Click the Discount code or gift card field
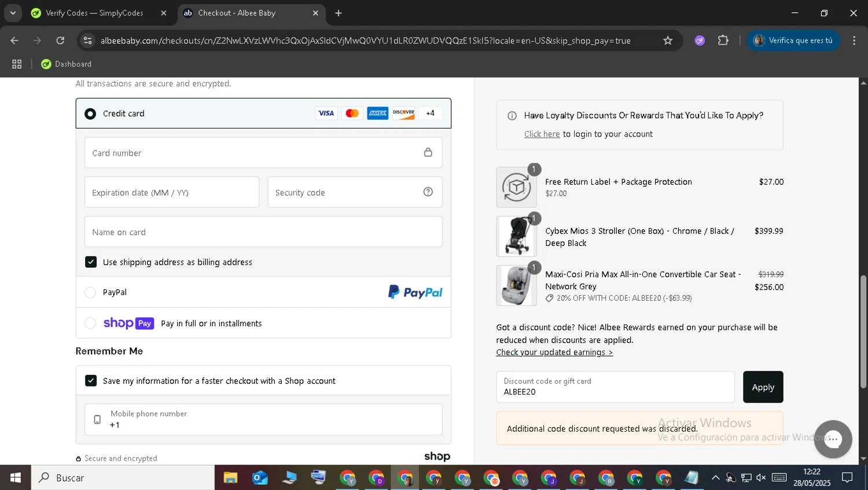868x490 pixels. (x=615, y=387)
